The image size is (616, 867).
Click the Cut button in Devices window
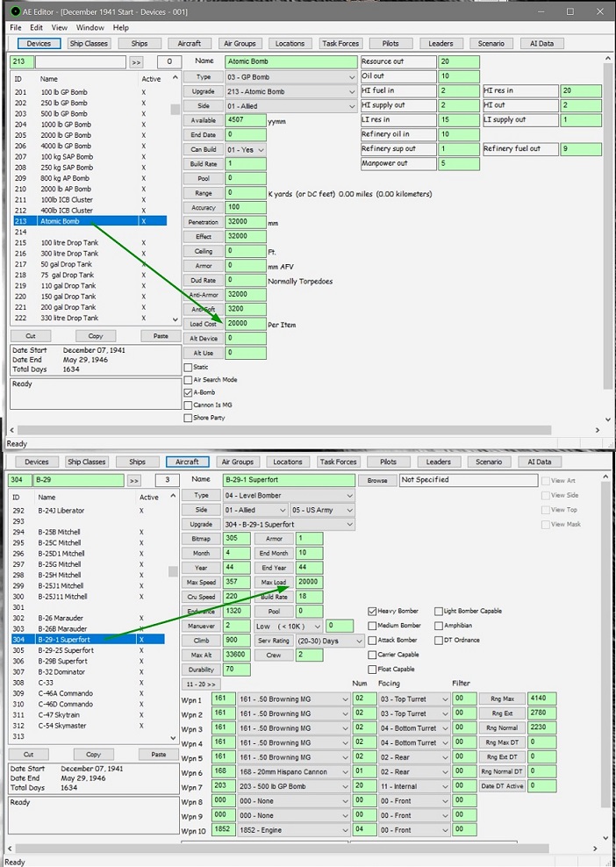click(31, 335)
